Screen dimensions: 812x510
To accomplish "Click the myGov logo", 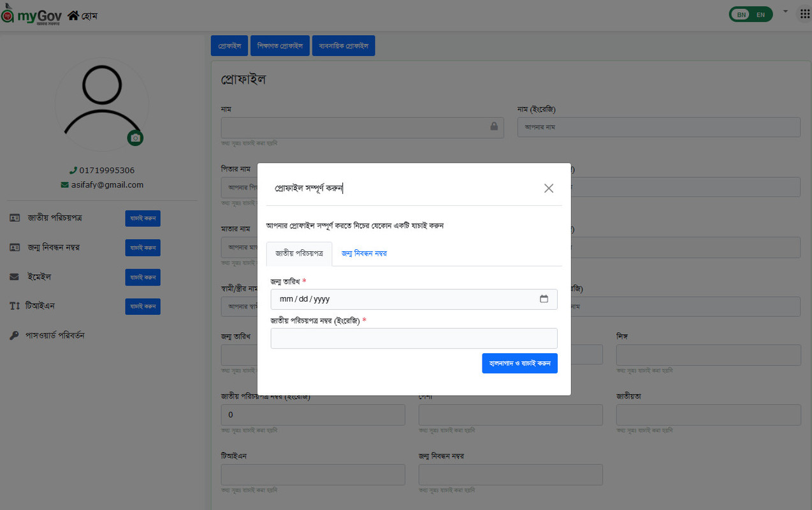I will 31,14.
